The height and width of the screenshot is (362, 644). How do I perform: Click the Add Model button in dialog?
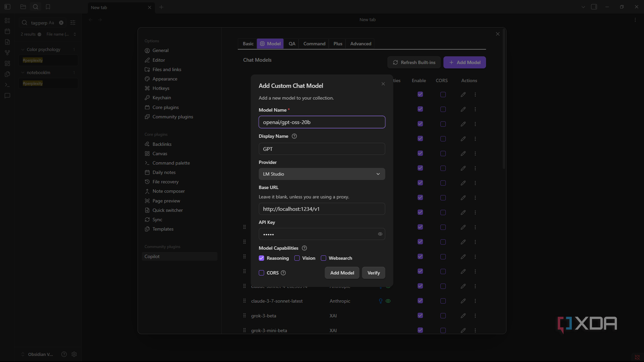[342, 273]
